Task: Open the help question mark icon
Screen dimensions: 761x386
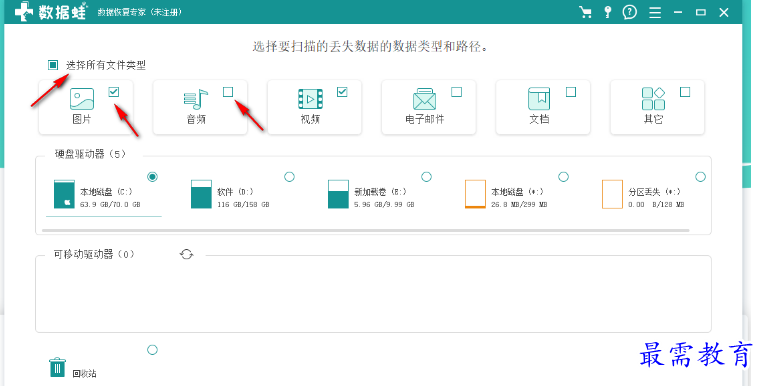Action: 630,12
